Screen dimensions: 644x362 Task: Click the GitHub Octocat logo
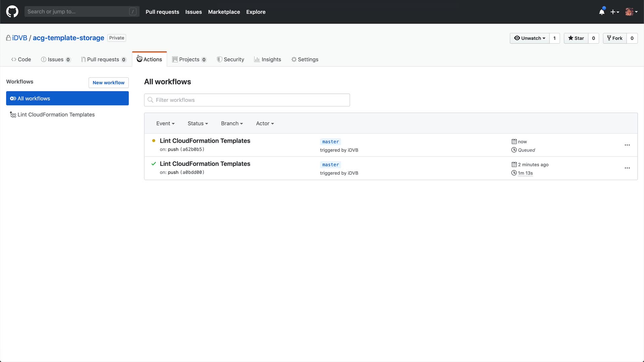pos(12,12)
